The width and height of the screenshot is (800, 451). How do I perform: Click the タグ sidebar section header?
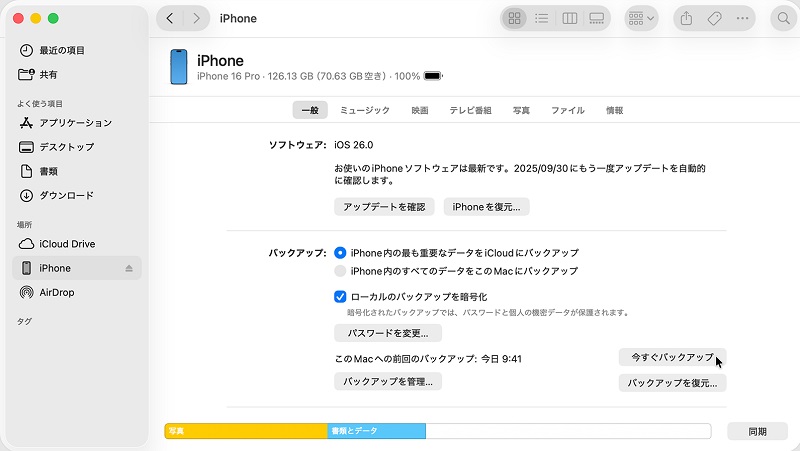pyautogui.click(x=24, y=321)
